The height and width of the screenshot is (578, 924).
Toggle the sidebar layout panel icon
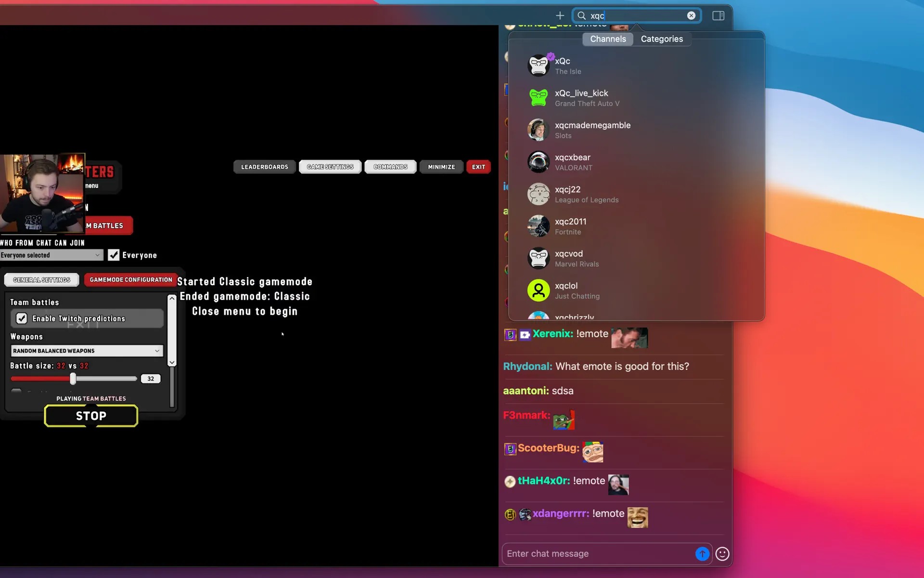tap(718, 15)
